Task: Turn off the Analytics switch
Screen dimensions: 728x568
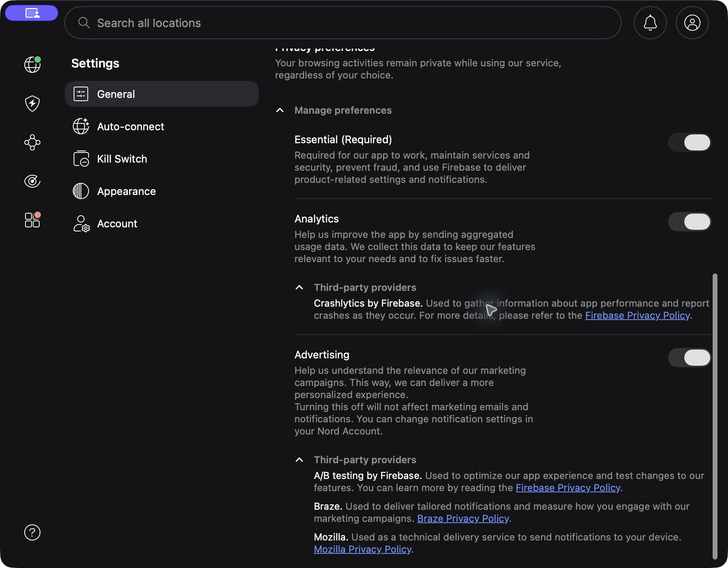Action: [690, 222]
